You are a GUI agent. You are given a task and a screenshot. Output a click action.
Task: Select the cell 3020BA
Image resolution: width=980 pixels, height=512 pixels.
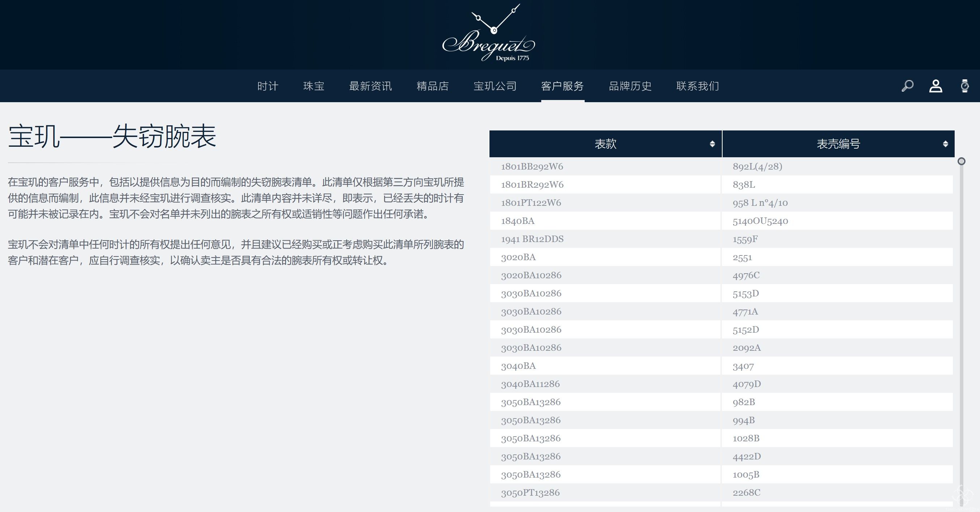tap(605, 257)
